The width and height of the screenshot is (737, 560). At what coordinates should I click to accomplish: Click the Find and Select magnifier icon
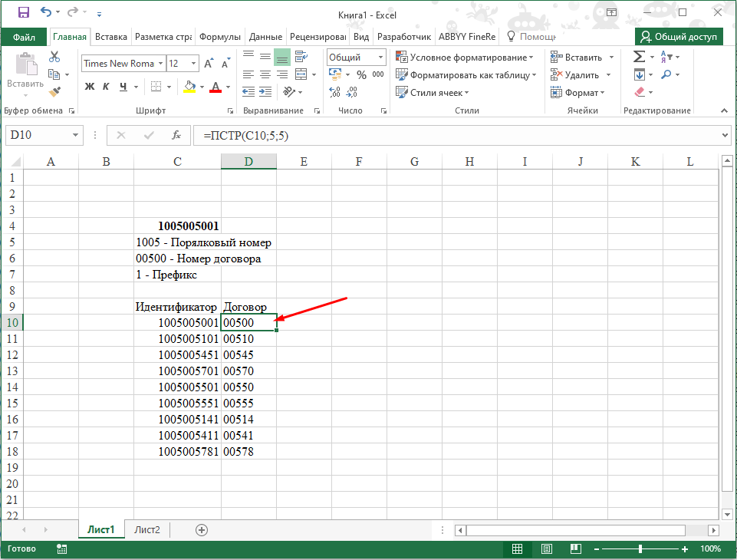666,74
